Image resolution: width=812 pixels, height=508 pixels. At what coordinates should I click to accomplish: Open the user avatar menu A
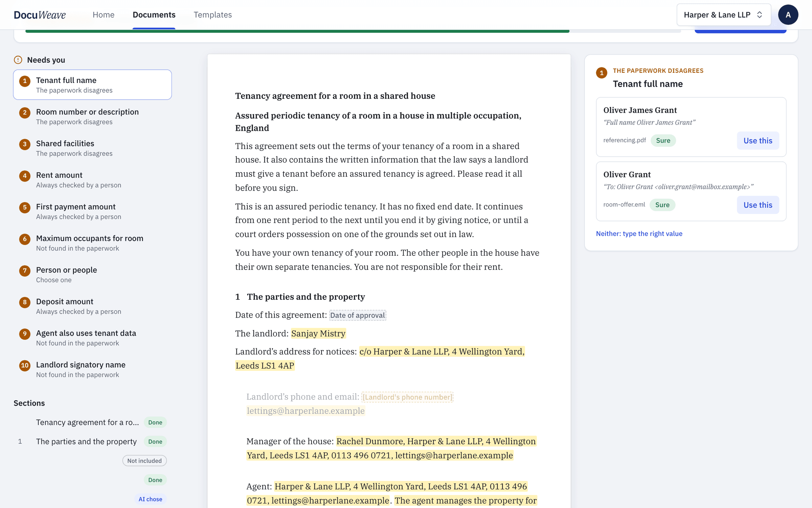(788, 15)
